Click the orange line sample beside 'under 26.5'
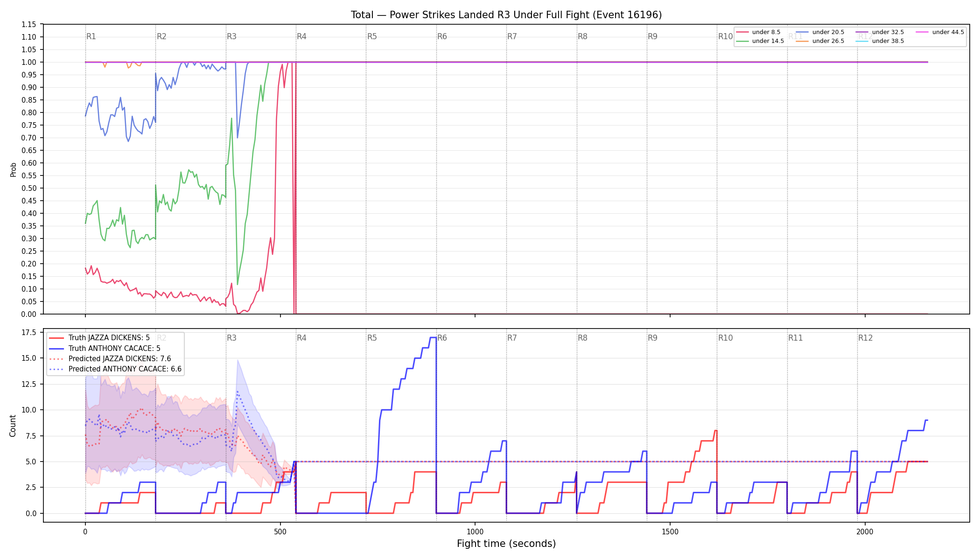This screenshot has width=980, height=560. (x=802, y=41)
